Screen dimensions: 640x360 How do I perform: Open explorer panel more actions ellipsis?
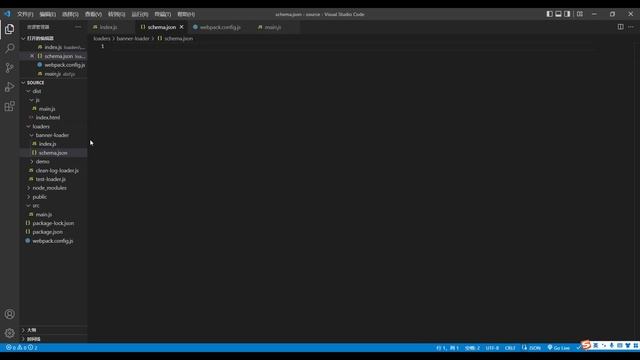78,27
